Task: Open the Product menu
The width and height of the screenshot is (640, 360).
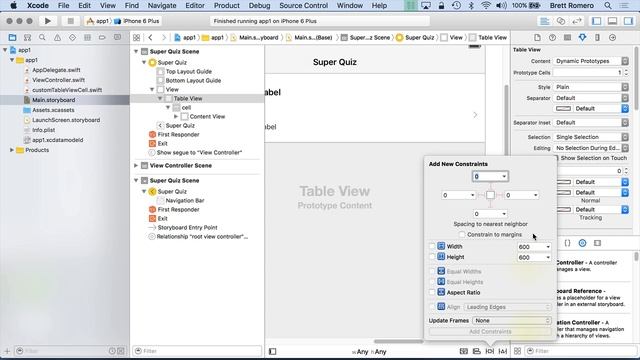Action: tap(227, 6)
